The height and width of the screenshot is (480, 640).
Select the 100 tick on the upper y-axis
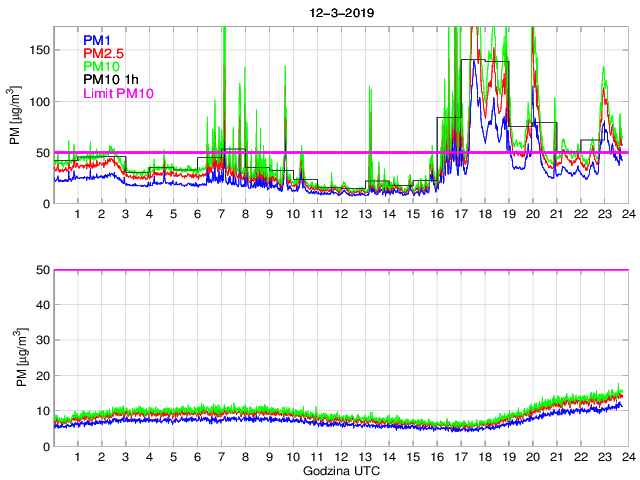38,102
